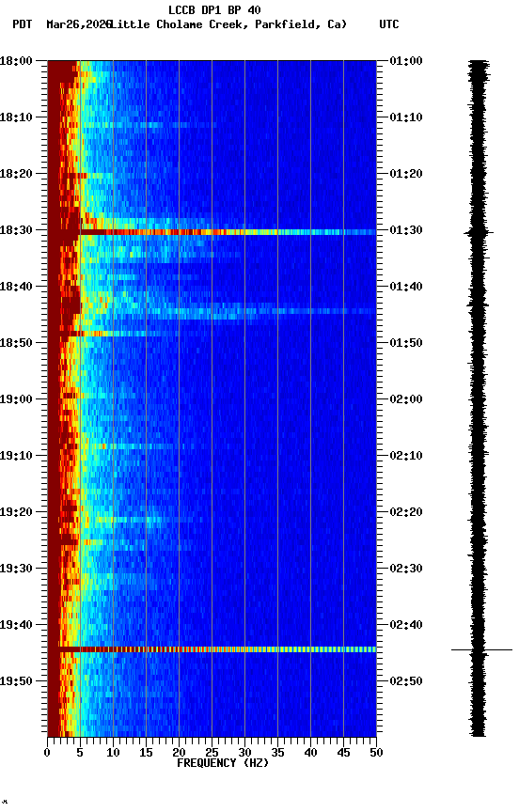
Task: Click the 35 Hz frequency axis label
Action: pyautogui.click(x=277, y=753)
